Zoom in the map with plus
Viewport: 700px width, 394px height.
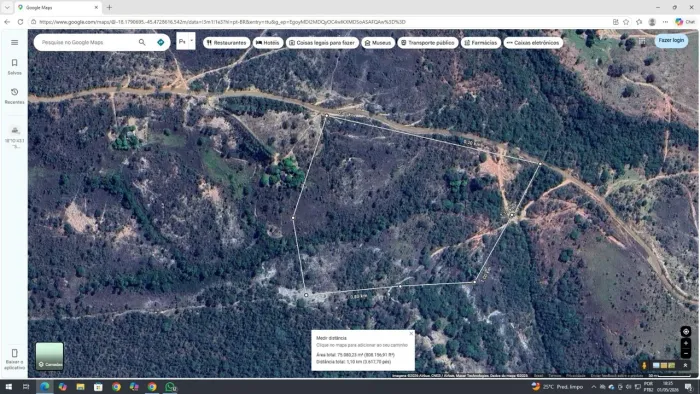point(686,343)
